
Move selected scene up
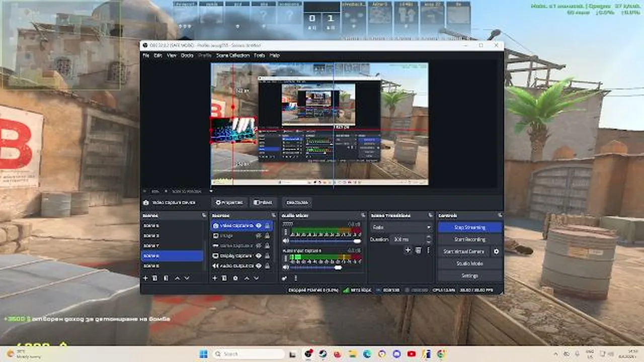click(177, 278)
